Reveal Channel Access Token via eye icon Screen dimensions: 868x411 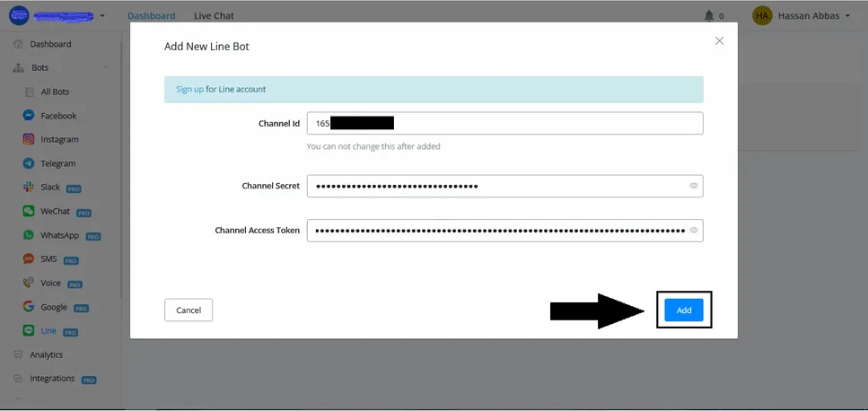694,230
